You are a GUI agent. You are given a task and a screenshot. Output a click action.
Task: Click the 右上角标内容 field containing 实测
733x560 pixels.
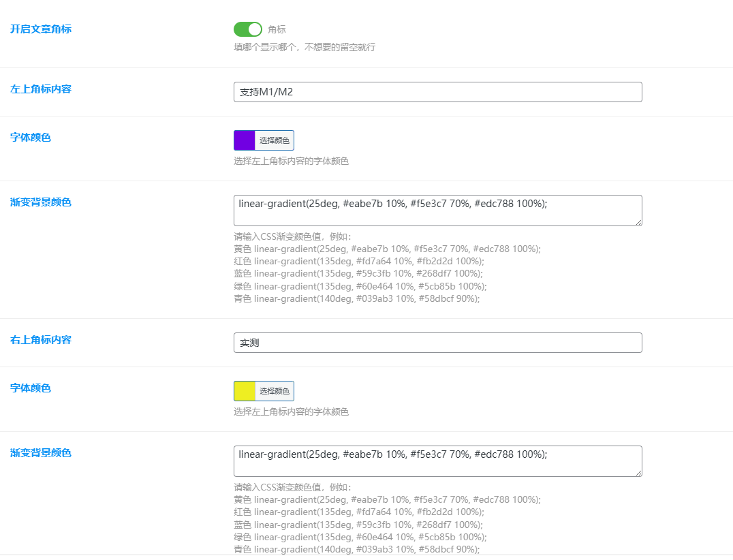(437, 343)
